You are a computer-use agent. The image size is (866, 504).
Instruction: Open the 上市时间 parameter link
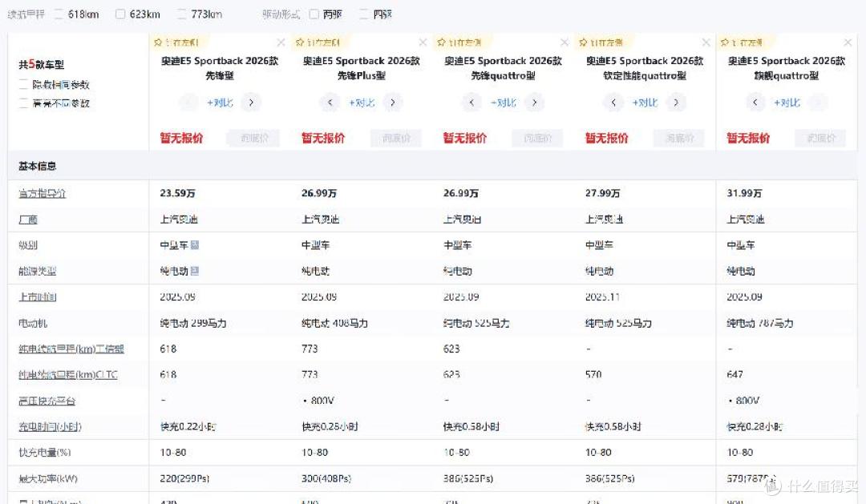(x=38, y=297)
